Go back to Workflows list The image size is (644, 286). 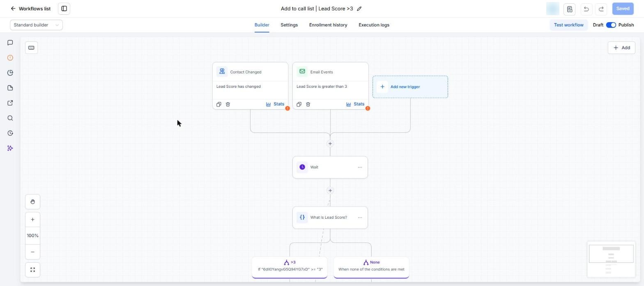30,9
